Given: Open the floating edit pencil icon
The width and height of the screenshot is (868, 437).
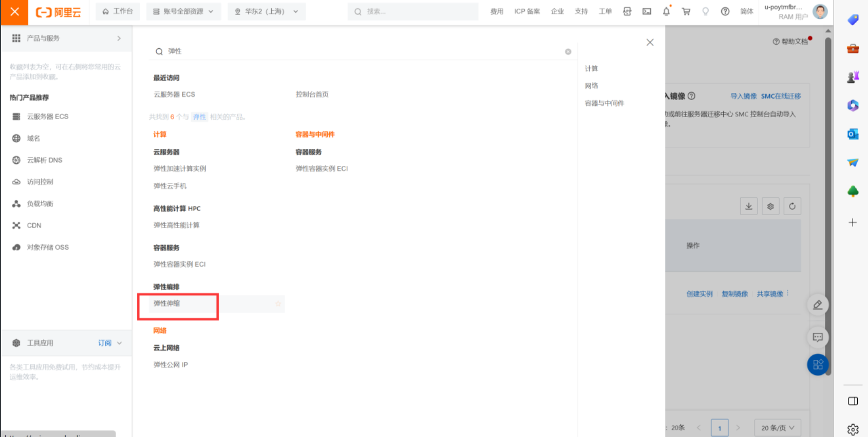Looking at the screenshot, I should click(817, 305).
